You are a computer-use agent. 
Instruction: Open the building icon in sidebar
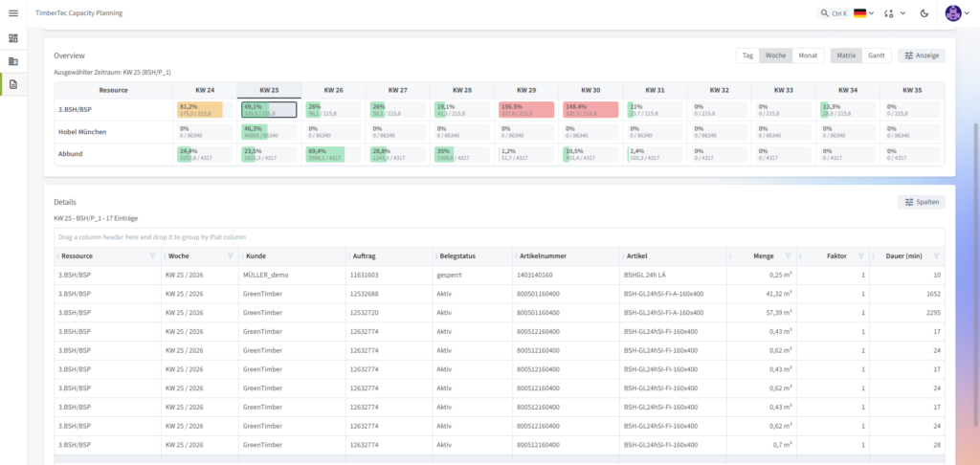point(13,61)
